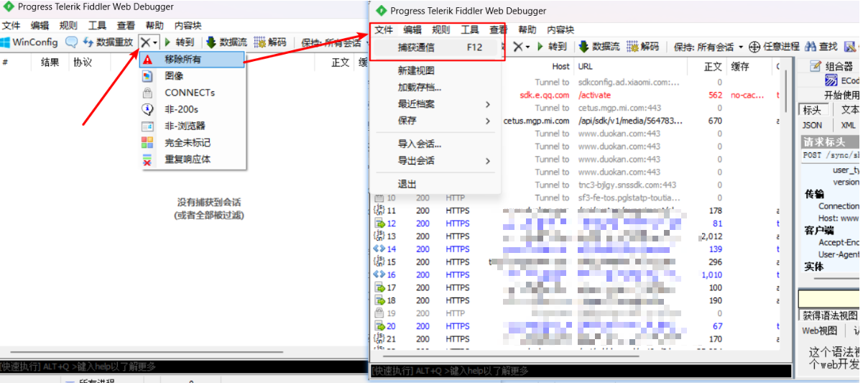Viewport: 868px width, 383px height.
Task: Open 规则 menu in the left window
Action: click(x=68, y=25)
